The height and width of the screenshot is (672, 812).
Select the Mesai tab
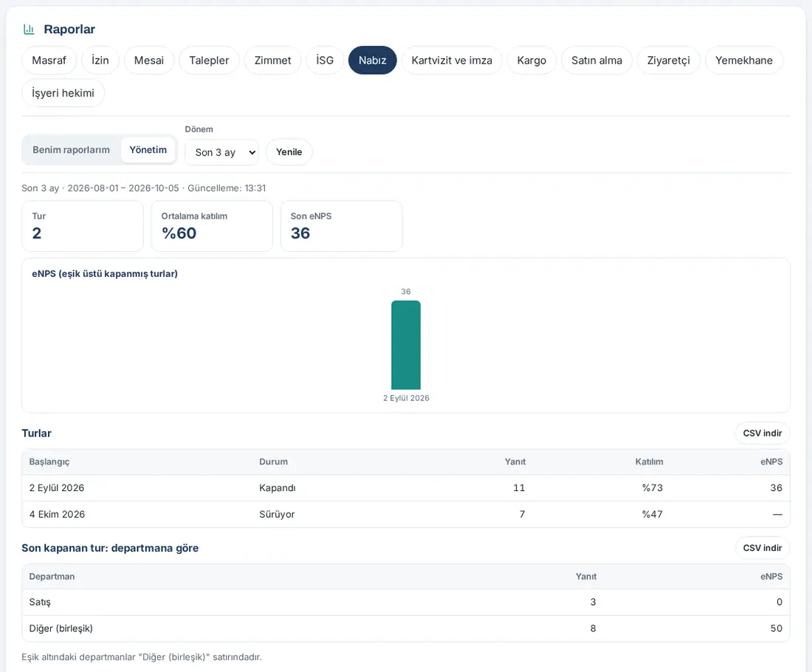(x=149, y=60)
